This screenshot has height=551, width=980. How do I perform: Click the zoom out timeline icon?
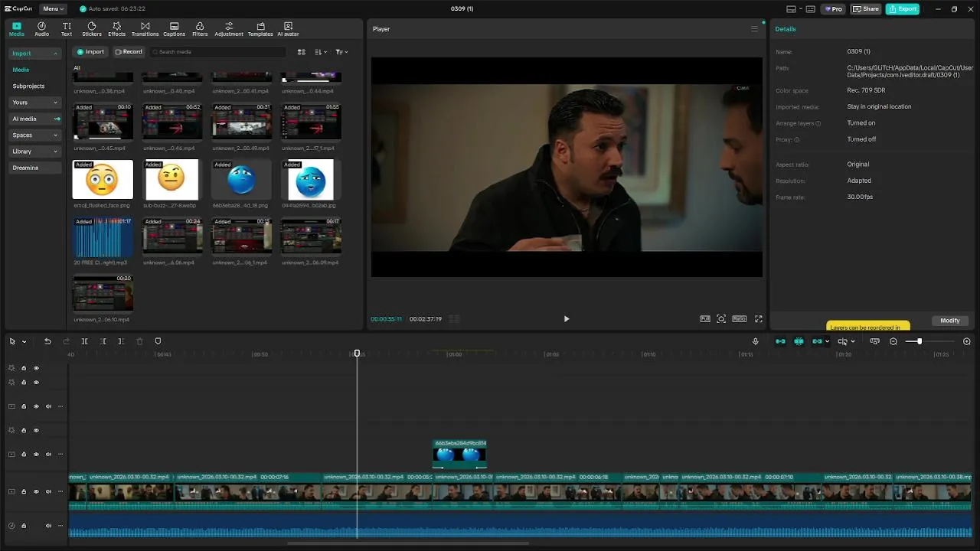(x=893, y=341)
